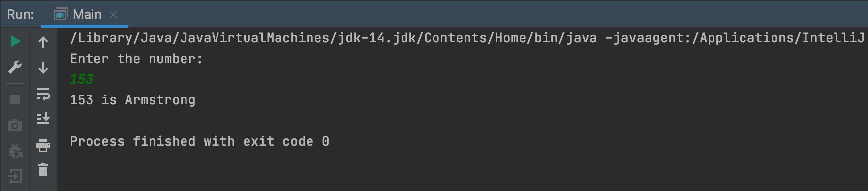Select the Main run tab

84,14
